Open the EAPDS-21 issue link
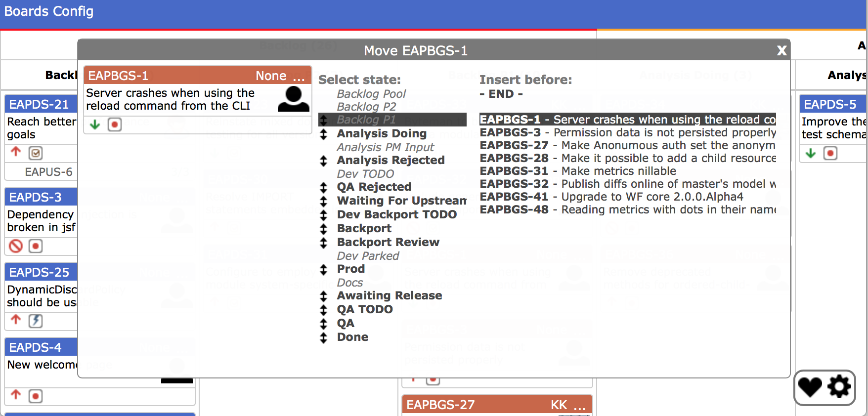Screen dimensions: 868x416 click(x=39, y=104)
